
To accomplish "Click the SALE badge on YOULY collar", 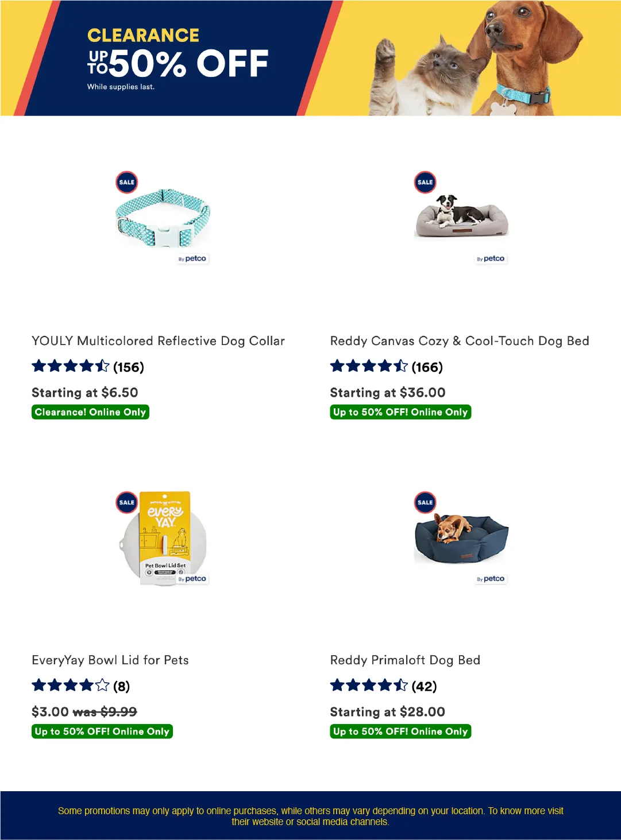I will (127, 183).
